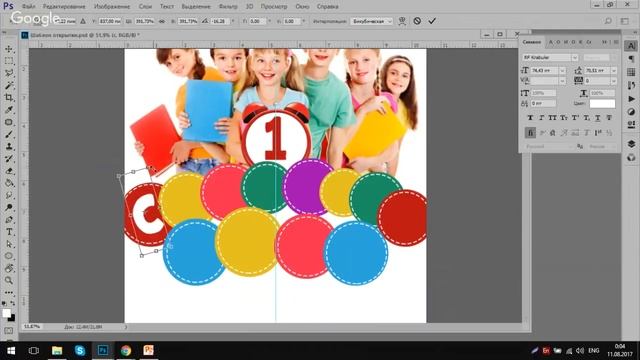Click the rotation angle input field
The width and height of the screenshot is (640, 360).
point(220,21)
